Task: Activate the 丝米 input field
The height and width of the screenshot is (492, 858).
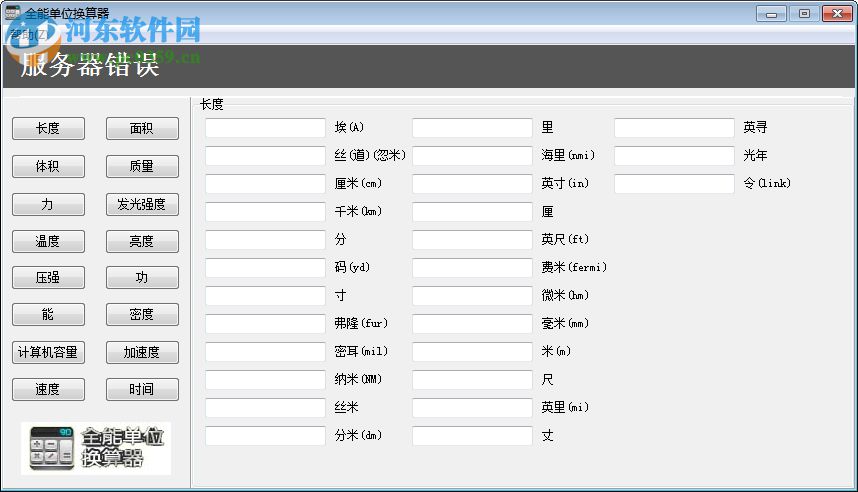Action: (x=265, y=407)
